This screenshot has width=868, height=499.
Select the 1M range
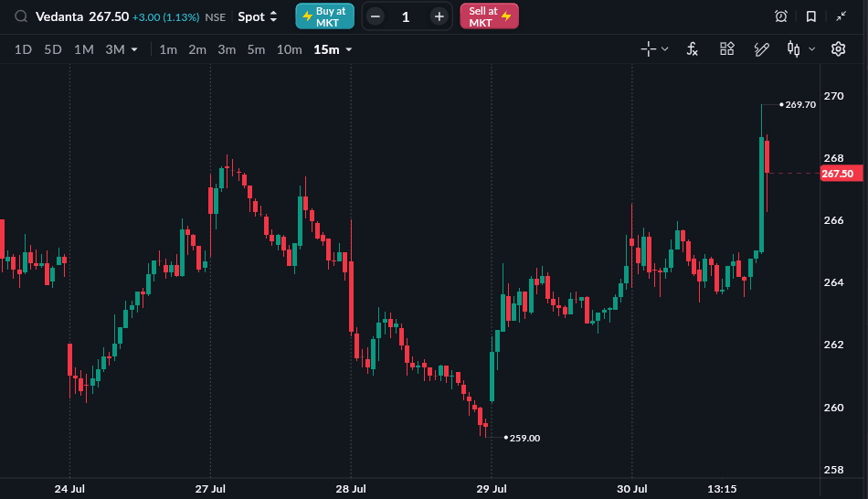(x=83, y=49)
